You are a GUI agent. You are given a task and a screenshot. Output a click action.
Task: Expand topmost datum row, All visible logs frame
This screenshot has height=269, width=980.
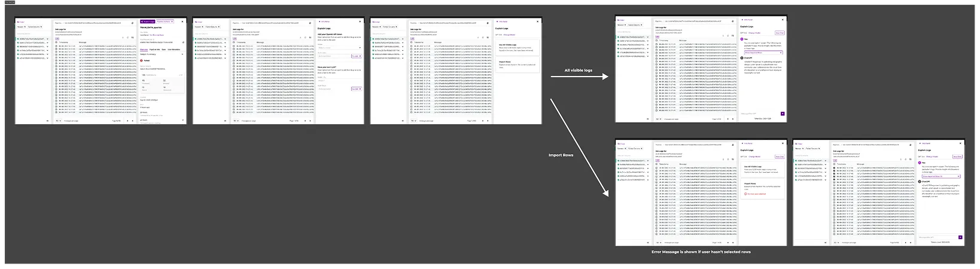[x=648, y=37]
